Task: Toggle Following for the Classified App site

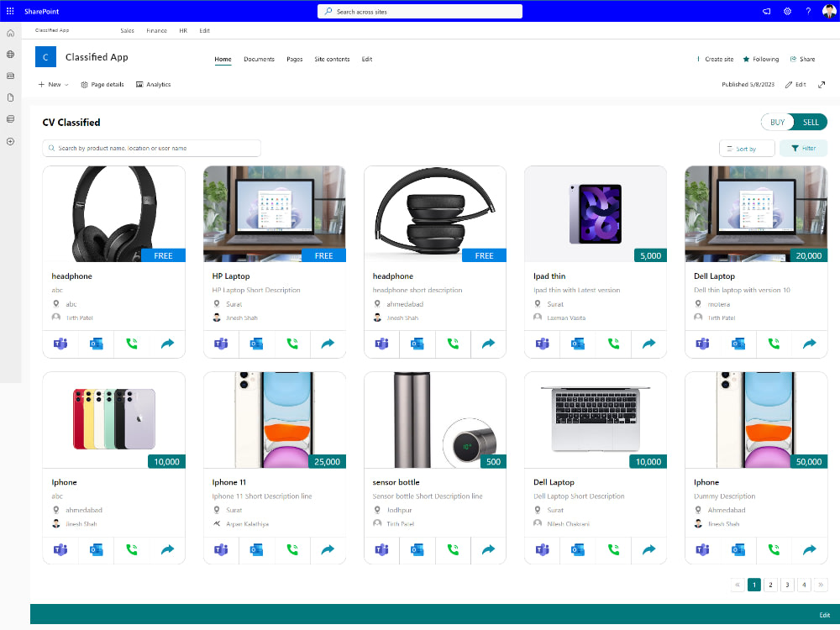Action: [x=760, y=59]
